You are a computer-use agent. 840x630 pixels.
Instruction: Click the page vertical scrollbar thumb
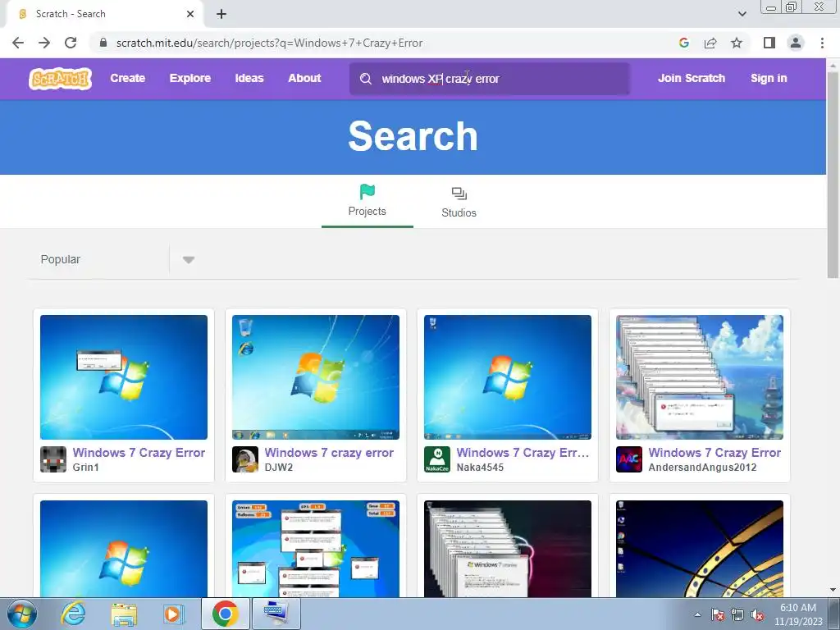[833, 175]
